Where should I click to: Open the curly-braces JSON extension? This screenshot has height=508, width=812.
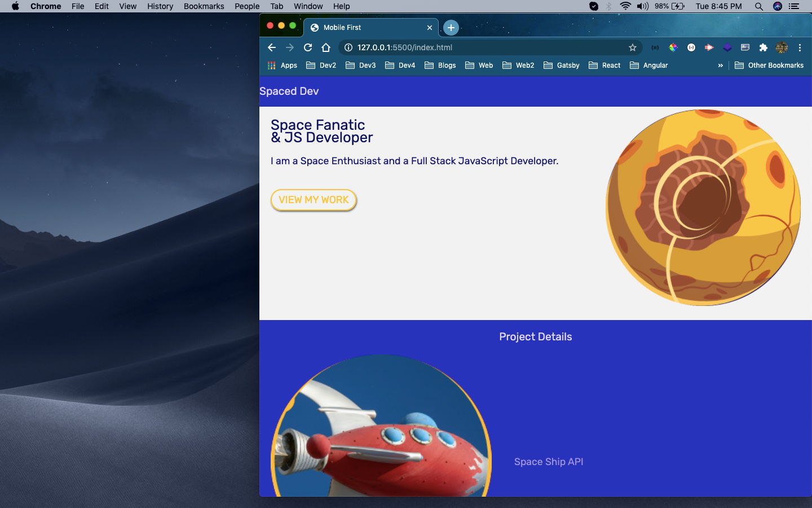click(x=655, y=47)
